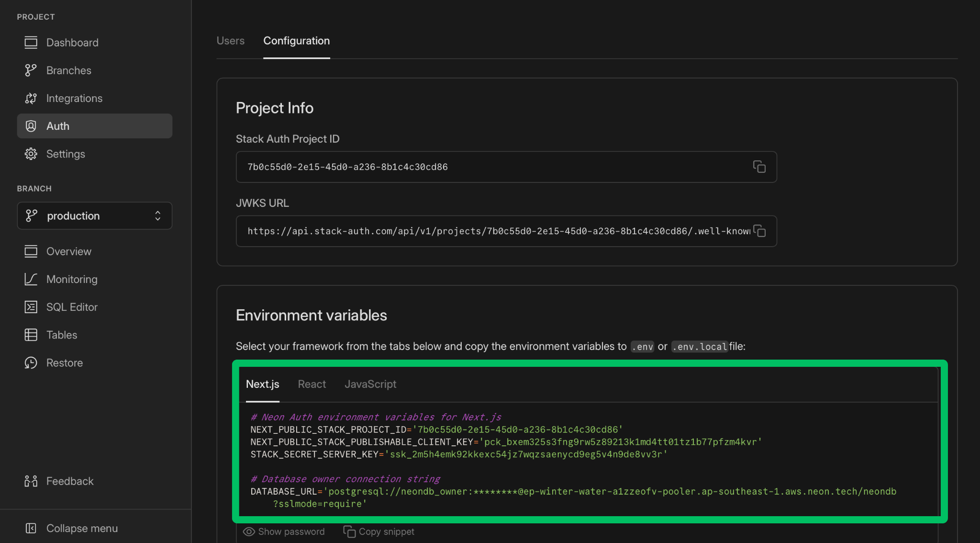Select the Tables sidebar icon

coord(31,335)
